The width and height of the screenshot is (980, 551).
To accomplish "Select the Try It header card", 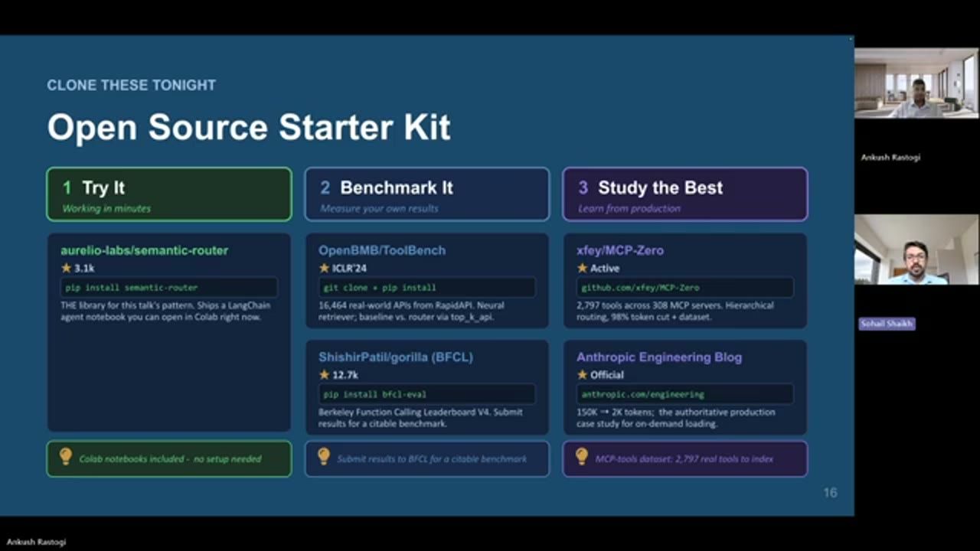I will pyautogui.click(x=169, y=194).
